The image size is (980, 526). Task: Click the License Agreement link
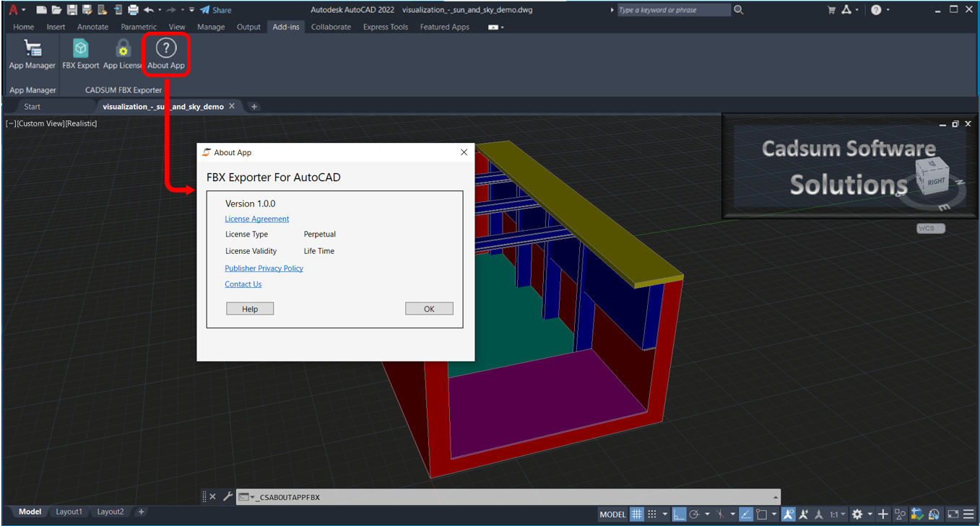pyautogui.click(x=256, y=219)
